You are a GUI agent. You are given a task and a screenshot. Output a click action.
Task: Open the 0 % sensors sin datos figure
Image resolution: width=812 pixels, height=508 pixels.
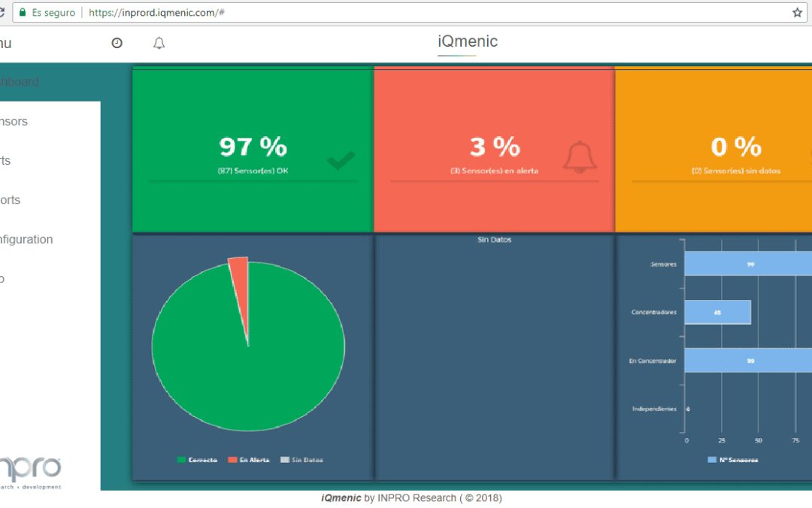coord(736,147)
